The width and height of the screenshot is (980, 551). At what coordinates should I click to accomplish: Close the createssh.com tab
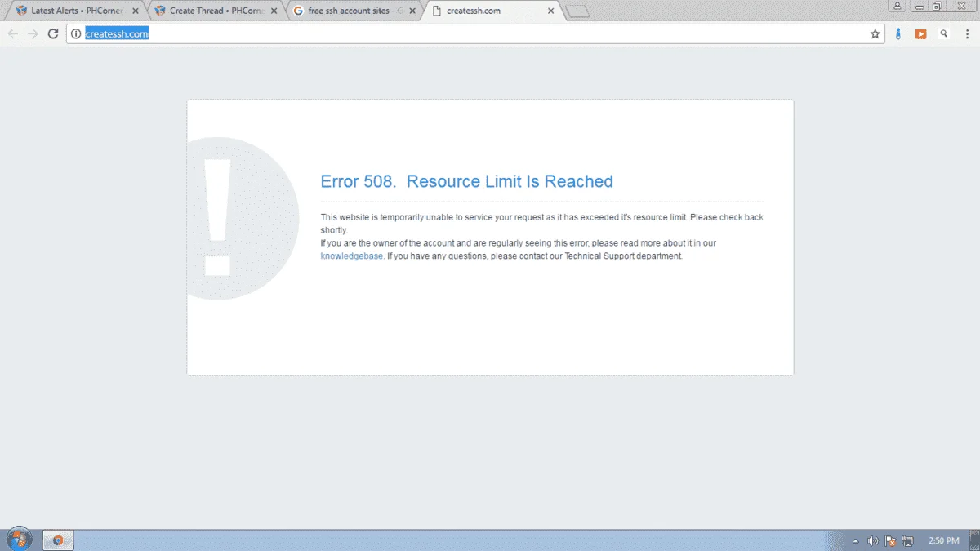(x=551, y=11)
